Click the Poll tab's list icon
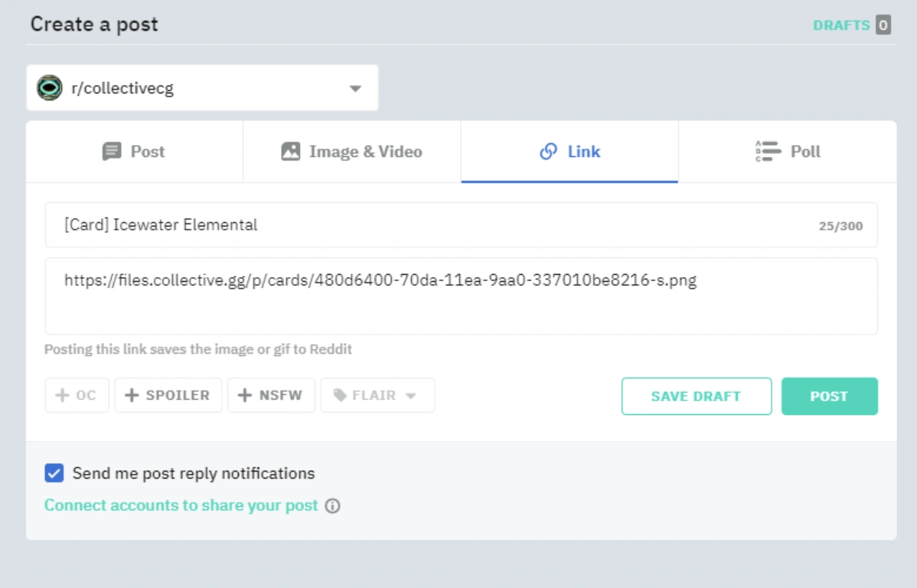The width and height of the screenshot is (917, 588). pyautogui.click(x=767, y=152)
